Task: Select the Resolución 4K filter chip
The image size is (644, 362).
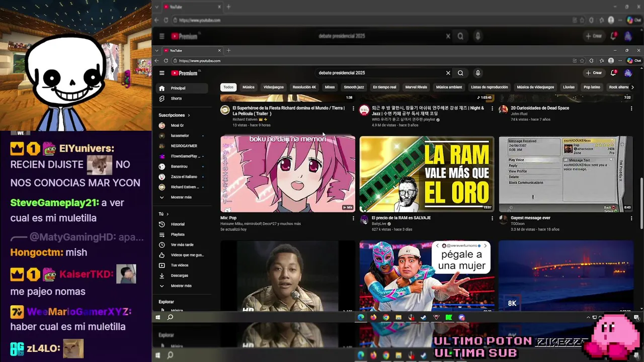Action: point(304,87)
